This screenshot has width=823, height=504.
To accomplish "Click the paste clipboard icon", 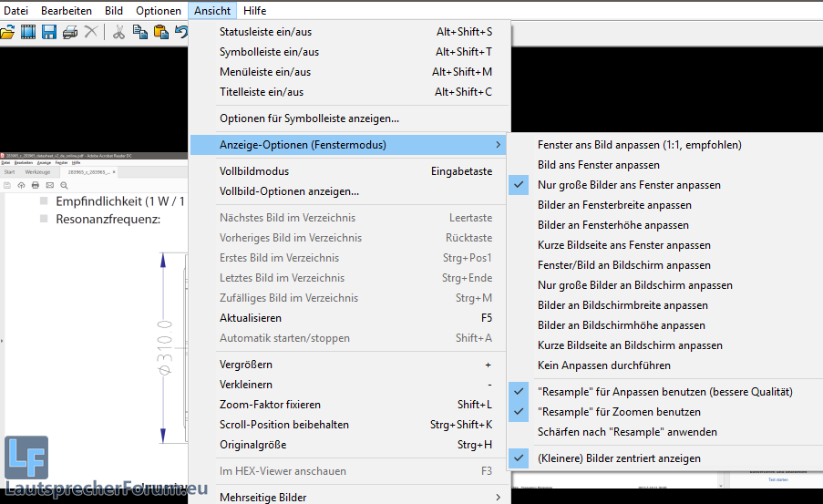I will (161, 32).
